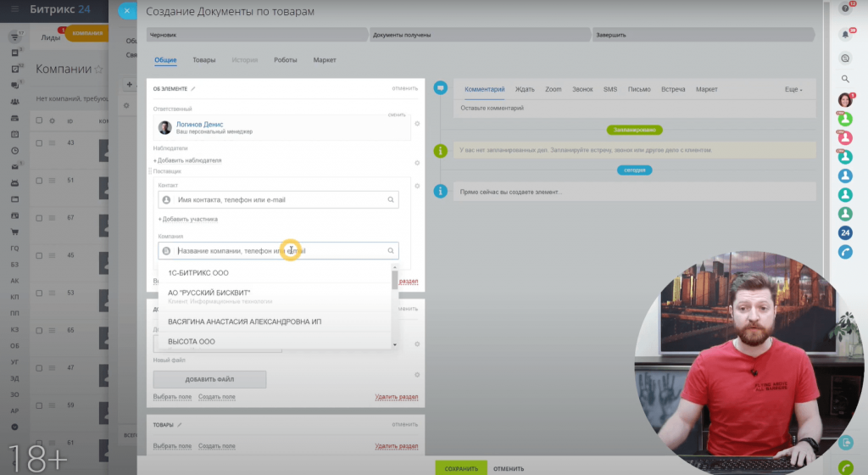Focus the Оставьте комментарий field
This screenshot has width=868, height=475.
click(x=634, y=108)
